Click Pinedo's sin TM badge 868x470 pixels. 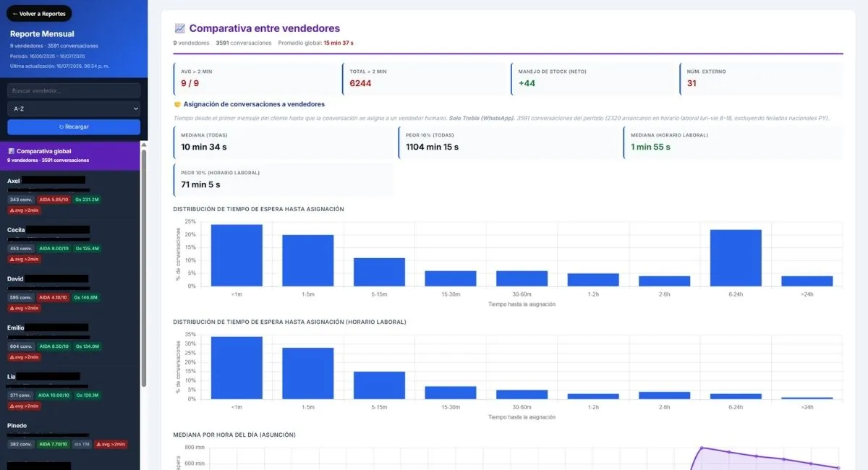click(82, 444)
